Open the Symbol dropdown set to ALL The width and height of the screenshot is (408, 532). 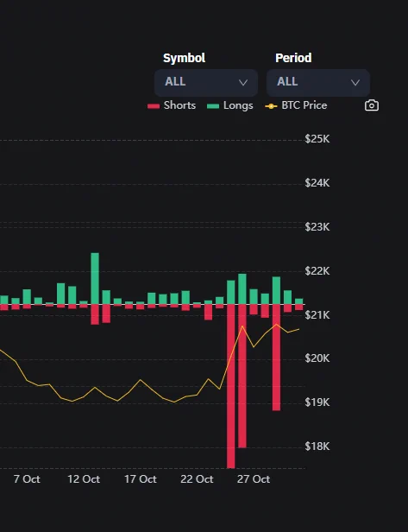(206, 83)
